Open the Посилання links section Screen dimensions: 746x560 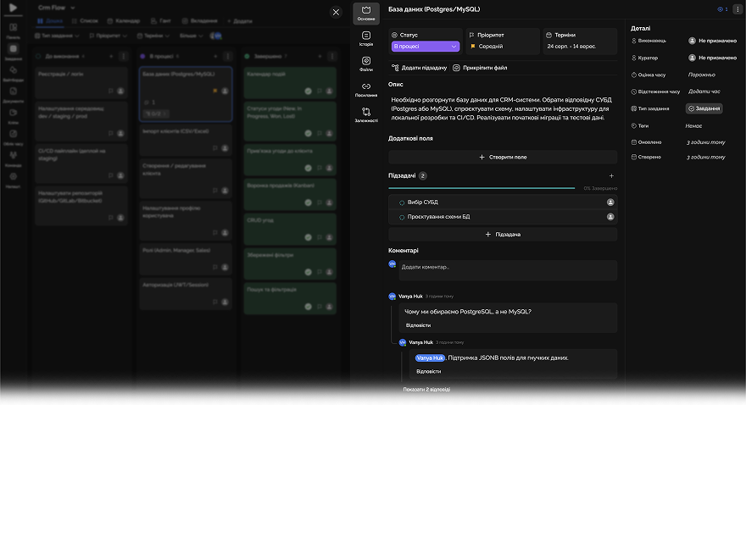(366, 89)
